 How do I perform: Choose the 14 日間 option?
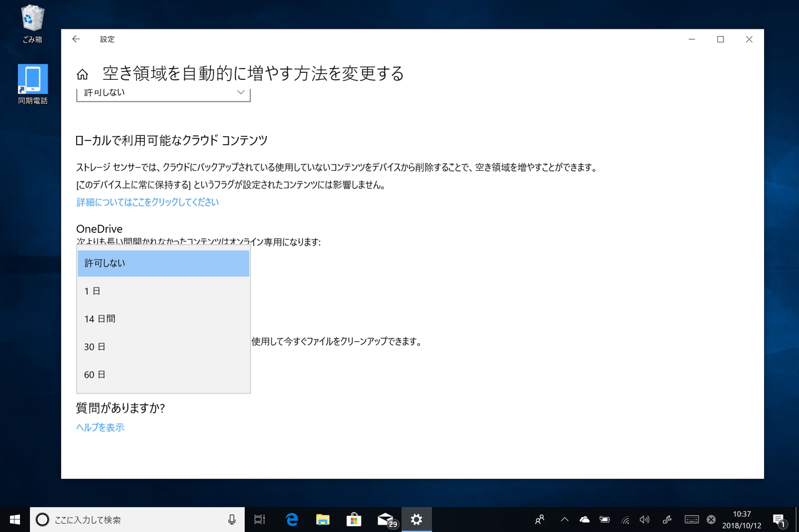[x=164, y=319]
